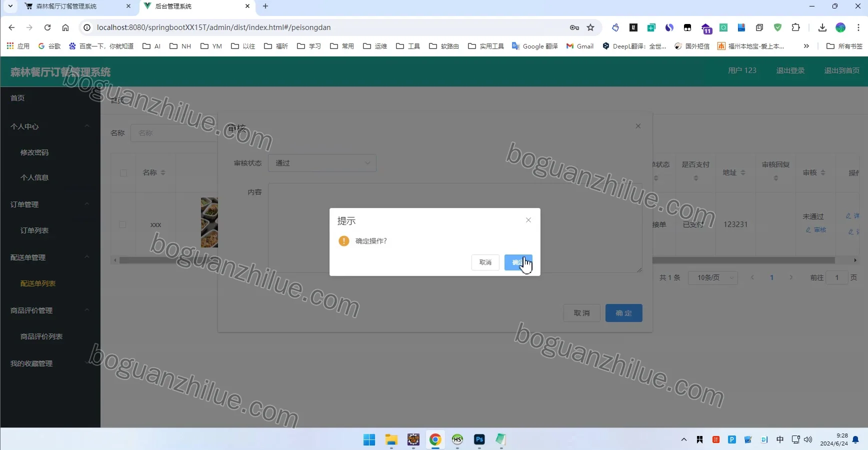The image size is (868, 450).
Task: Focus the 内容 text area
Action: [455, 228]
